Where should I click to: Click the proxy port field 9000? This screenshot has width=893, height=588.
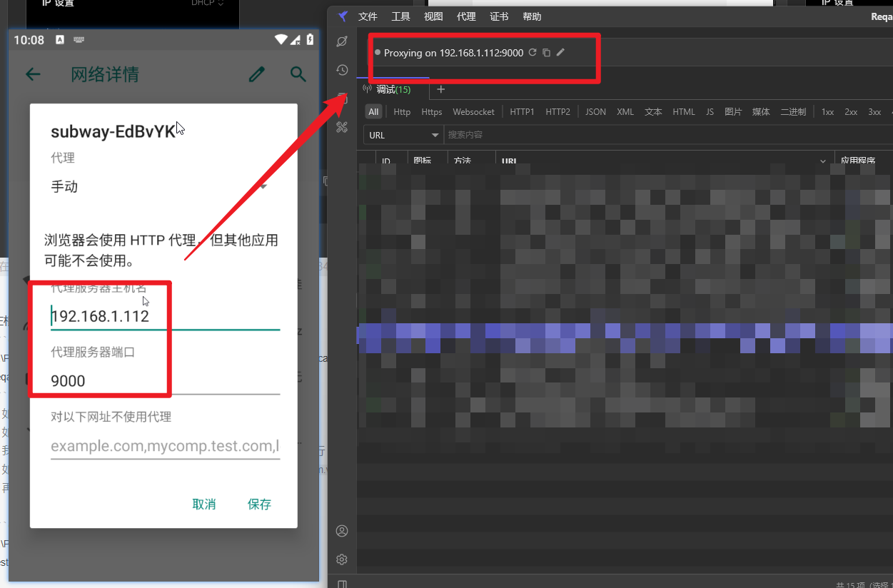tap(165, 381)
